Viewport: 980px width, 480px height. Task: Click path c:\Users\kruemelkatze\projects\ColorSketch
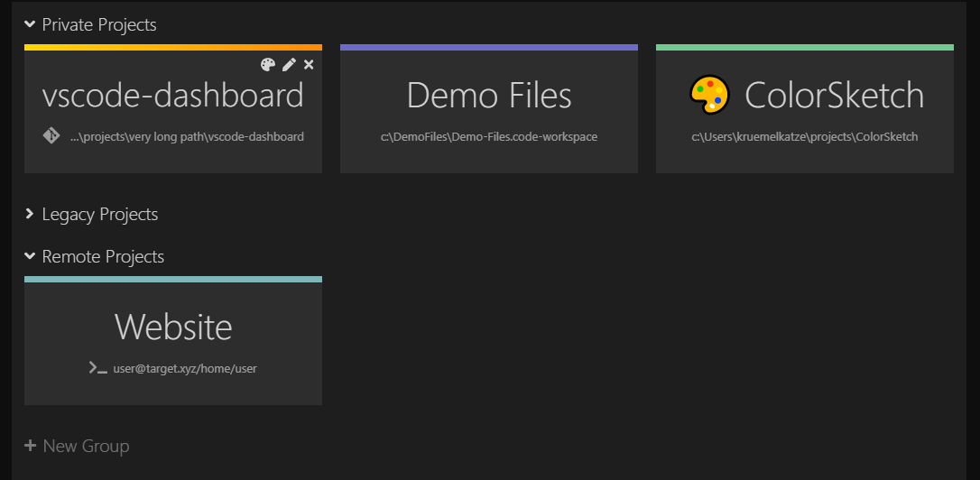[x=805, y=137]
